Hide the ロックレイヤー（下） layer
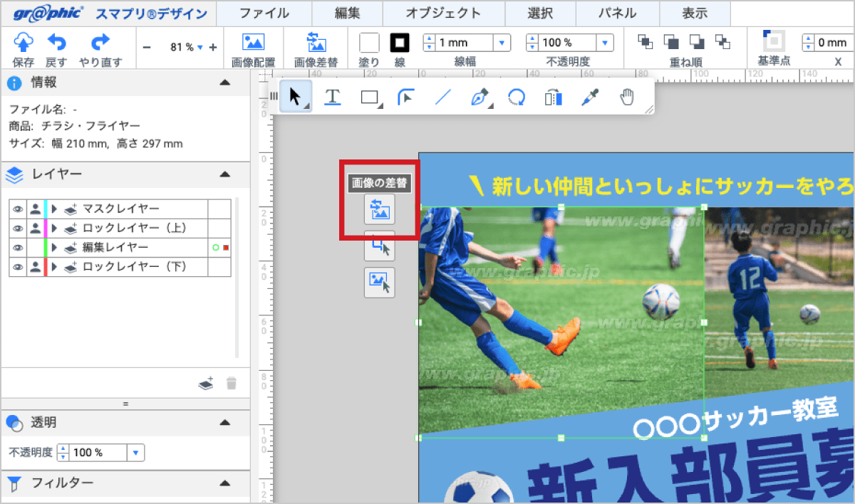The width and height of the screenshot is (855, 504). [x=17, y=267]
